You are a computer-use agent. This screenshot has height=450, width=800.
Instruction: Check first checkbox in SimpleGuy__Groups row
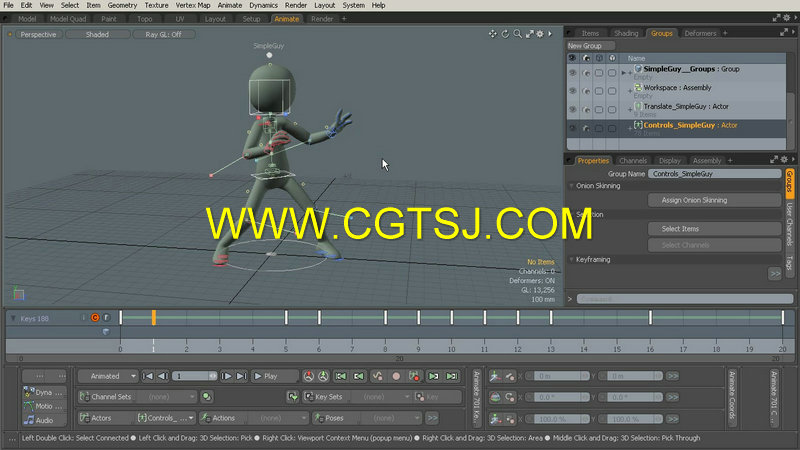click(x=599, y=73)
